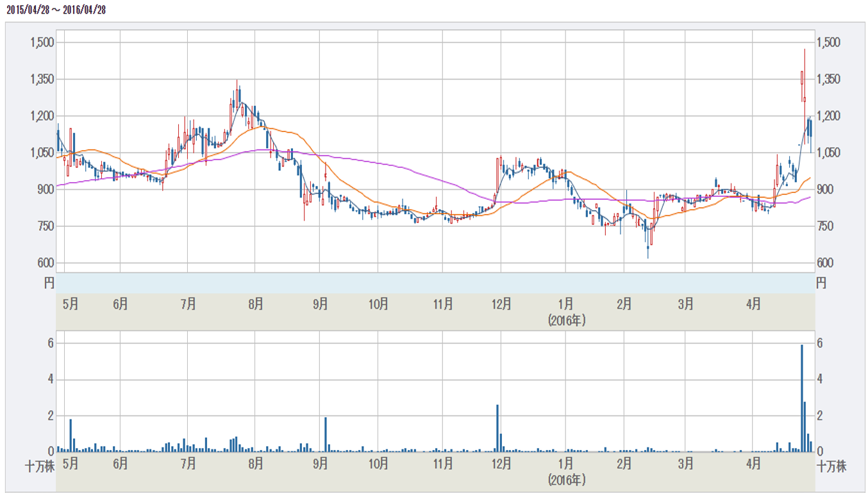Click the tallest volume bar in late April
This screenshot has height=493, width=868.
click(x=801, y=398)
